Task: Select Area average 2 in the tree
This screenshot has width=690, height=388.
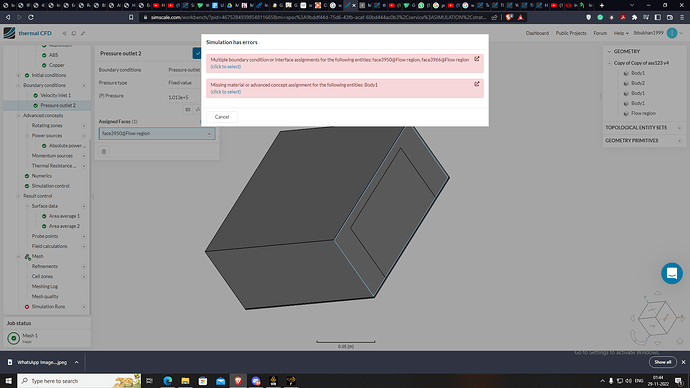Action: click(64, 226)
